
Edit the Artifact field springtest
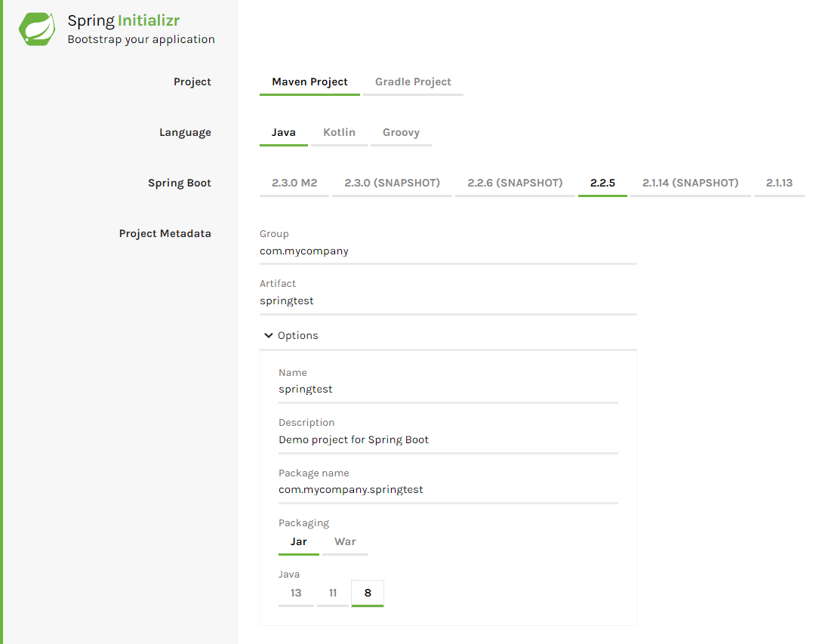coord(448,301)
